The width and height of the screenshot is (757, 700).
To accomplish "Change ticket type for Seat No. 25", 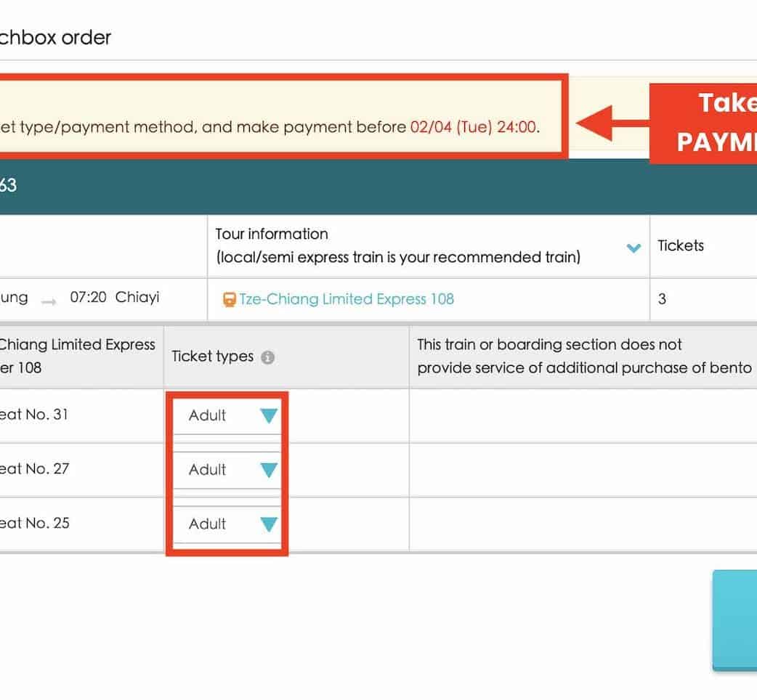I will click(227, 524).
